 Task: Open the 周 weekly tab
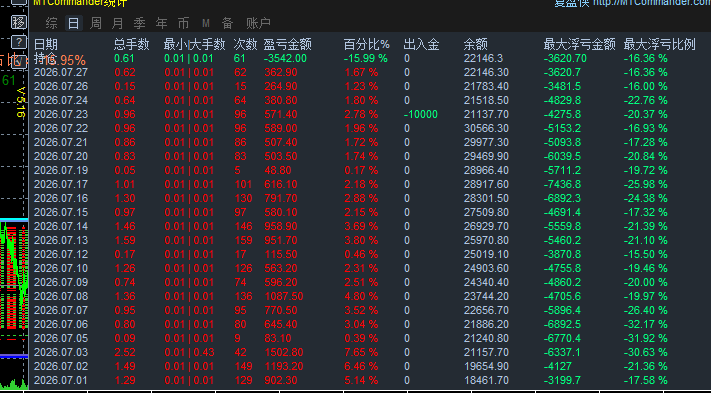[96, 23]
